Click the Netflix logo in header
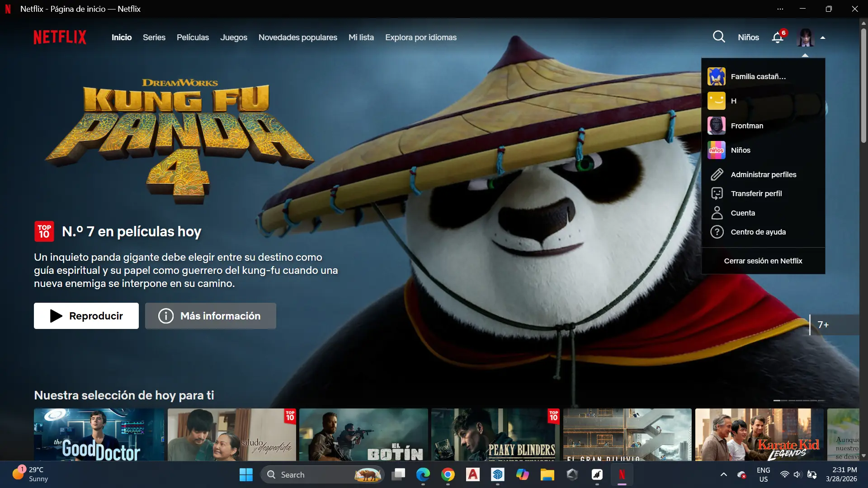868x488 pixels. [x=60, y=37]
